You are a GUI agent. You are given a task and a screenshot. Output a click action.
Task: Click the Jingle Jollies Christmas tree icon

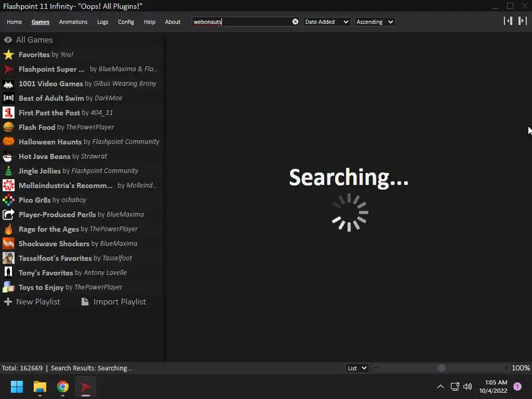(8, 171)
